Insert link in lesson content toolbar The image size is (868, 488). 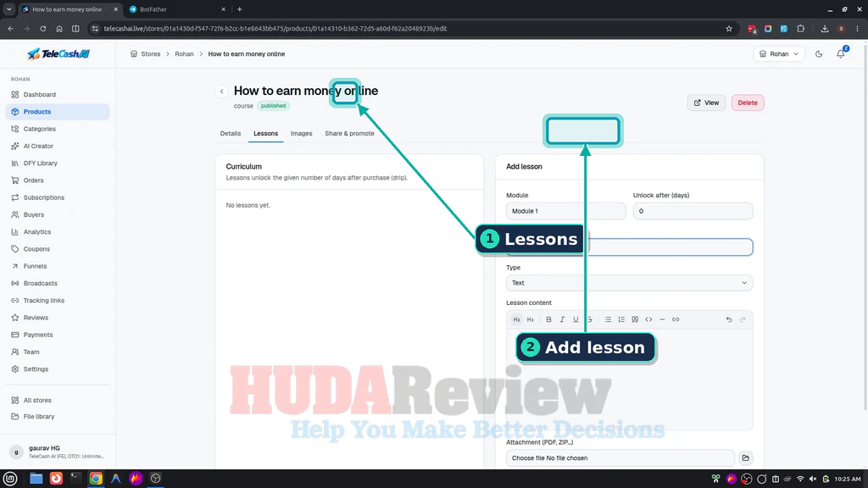(x=676, y=319)
